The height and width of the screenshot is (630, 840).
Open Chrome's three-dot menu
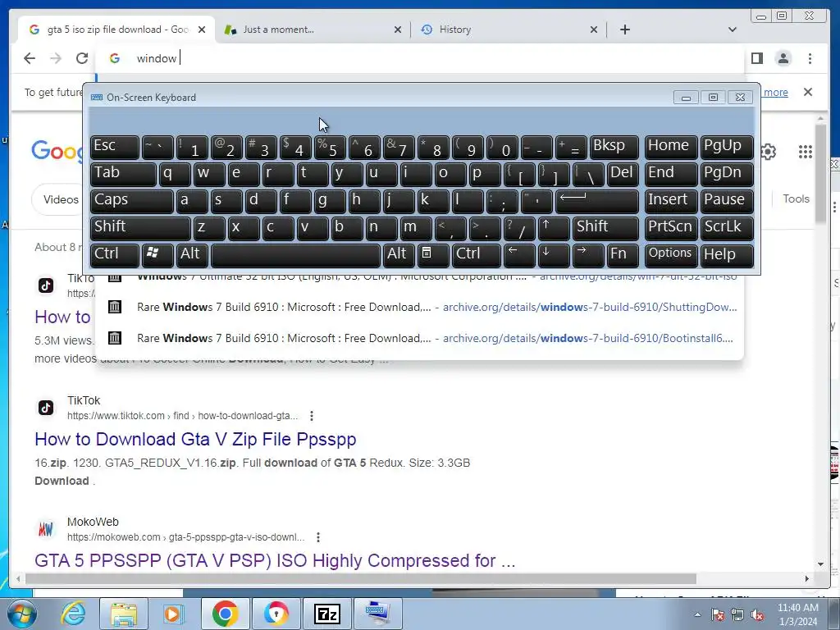[x=810, y=58]
